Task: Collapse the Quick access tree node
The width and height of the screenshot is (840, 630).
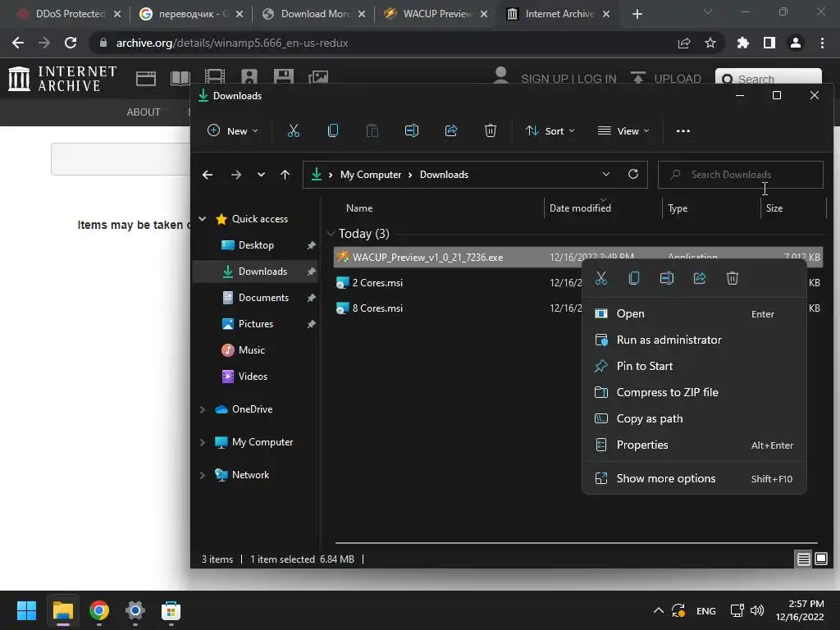Action: pos(203,218)
